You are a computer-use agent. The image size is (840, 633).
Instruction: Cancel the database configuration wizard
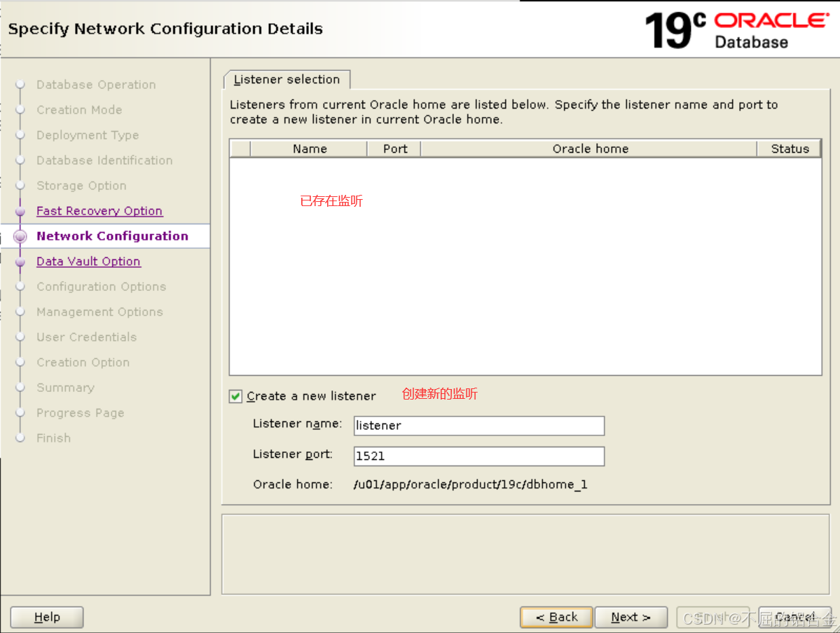(795, 618)
